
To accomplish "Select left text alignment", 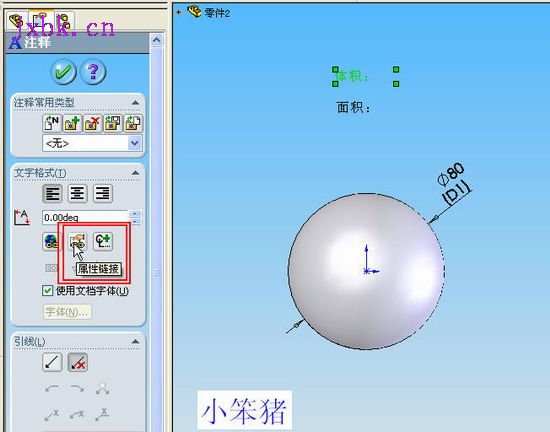I will coord(52,194).
